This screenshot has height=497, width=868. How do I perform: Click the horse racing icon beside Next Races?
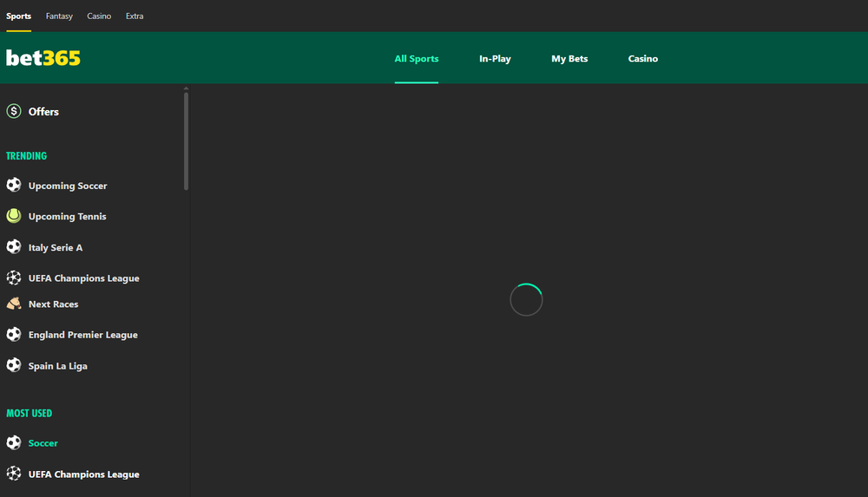click(14, 304)
